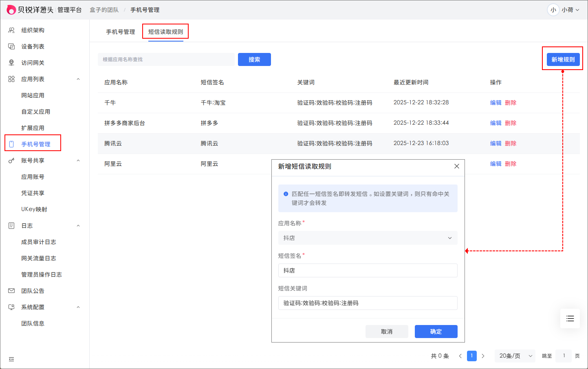Select the 短信读取规则 tab

(165, 32)
